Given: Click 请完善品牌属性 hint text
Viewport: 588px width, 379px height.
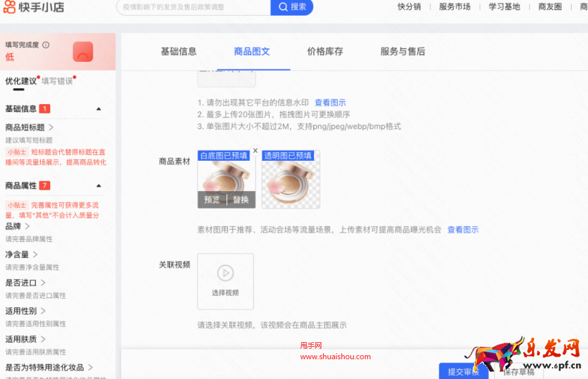Looking at the screenshot, I should 29,239.
